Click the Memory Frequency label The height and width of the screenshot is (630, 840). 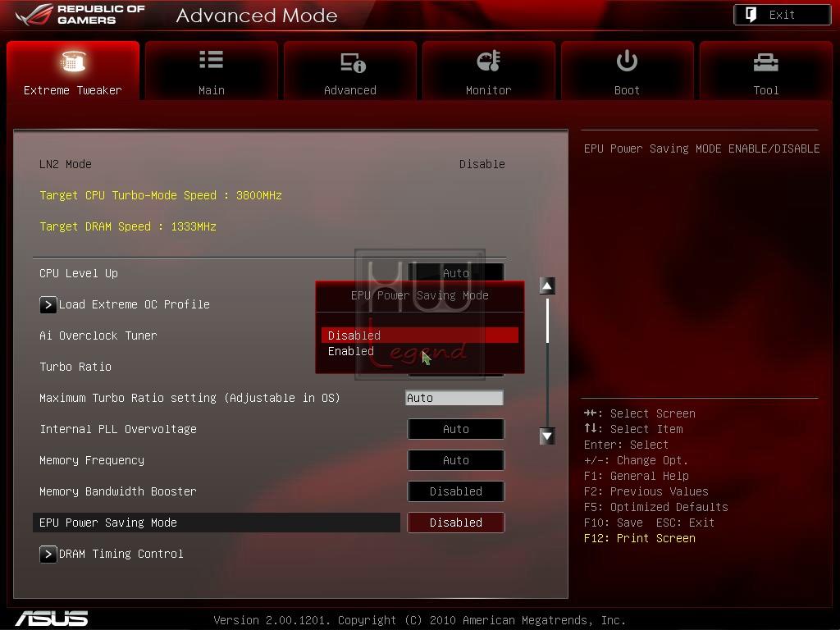92,460
